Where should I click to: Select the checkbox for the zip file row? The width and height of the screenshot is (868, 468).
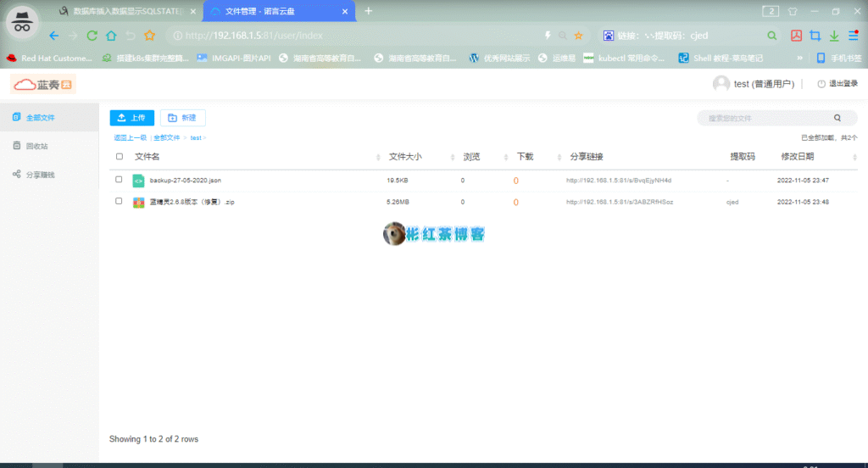(x=120, y=202)
